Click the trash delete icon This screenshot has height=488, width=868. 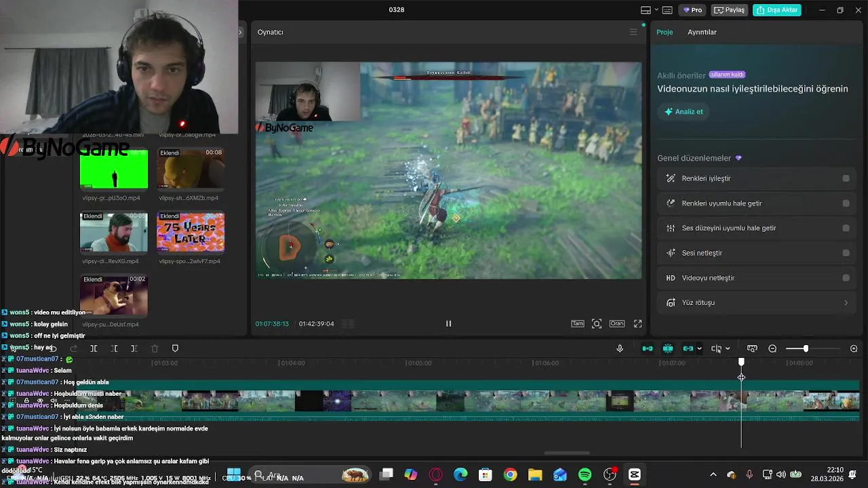[155, 348]
